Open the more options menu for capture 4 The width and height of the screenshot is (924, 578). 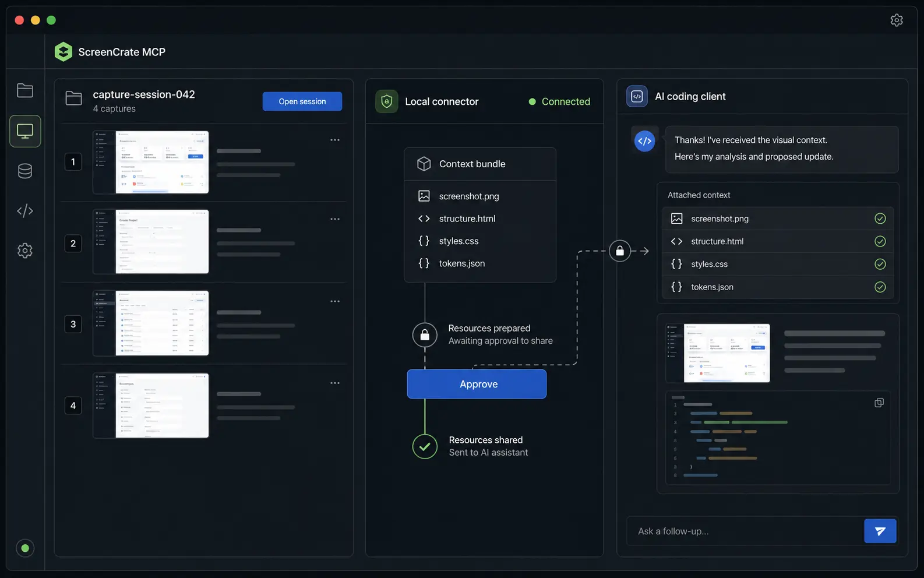point(335,383)
